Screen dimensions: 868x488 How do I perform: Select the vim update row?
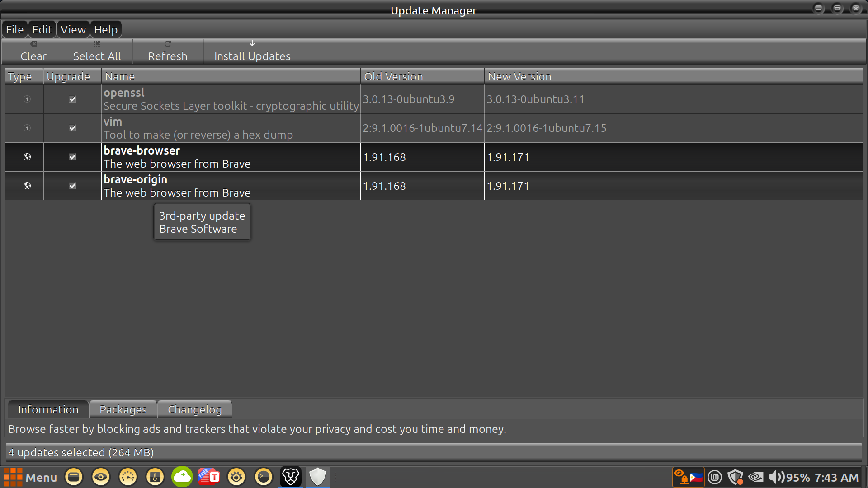click(434, 128)
